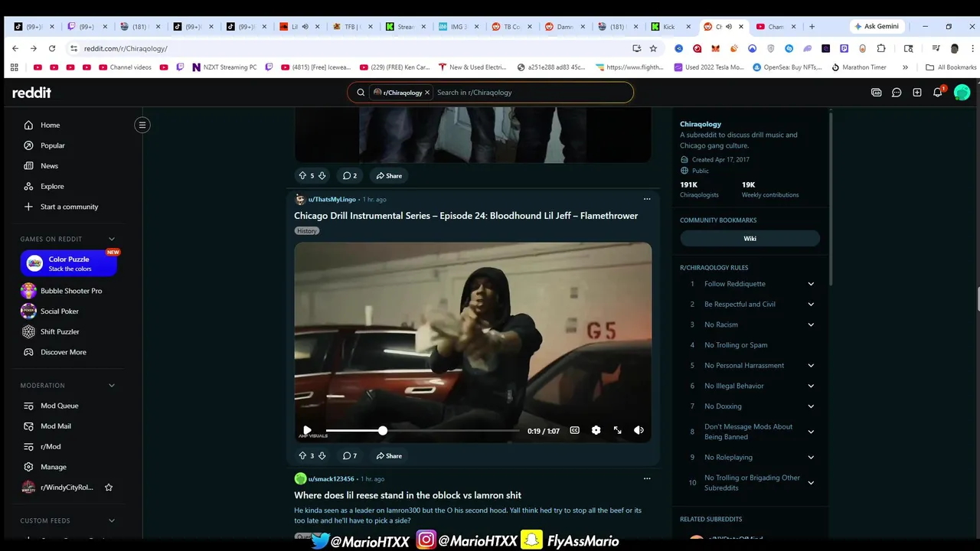Viewport: 980px width, 551px height.
Task: Open Reddit advertise icon in header
Action: pyautogui.click(x=877, y=93)
